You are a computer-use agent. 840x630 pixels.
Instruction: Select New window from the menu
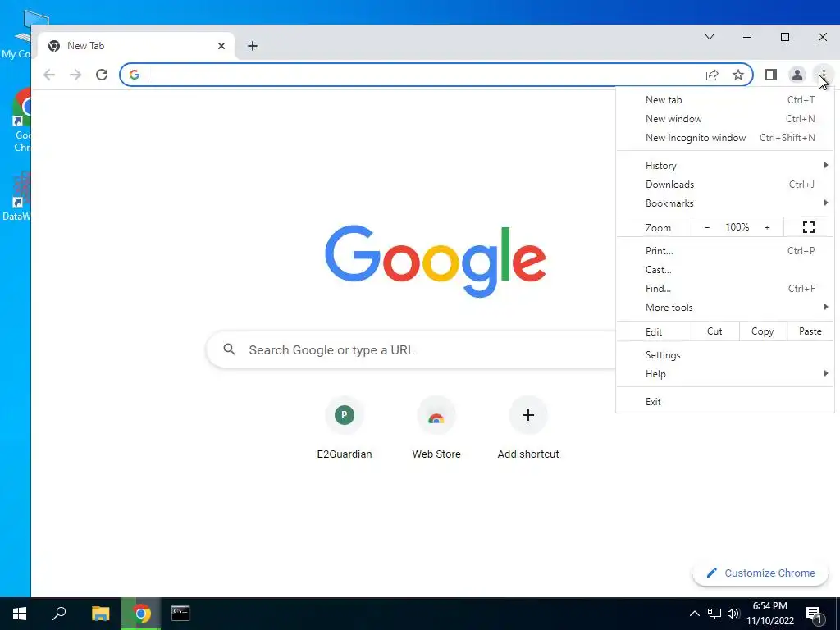point(725,119)
